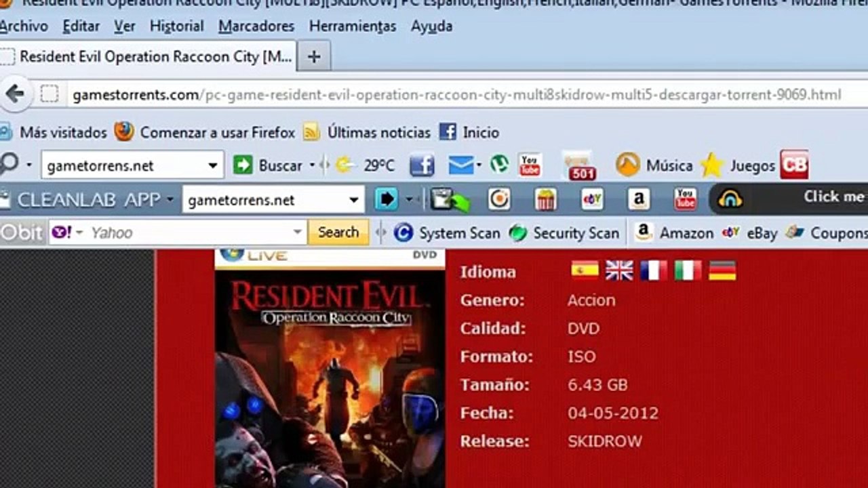Click the blue go arrow in Cleanlab toolbar

click(387, 199)
